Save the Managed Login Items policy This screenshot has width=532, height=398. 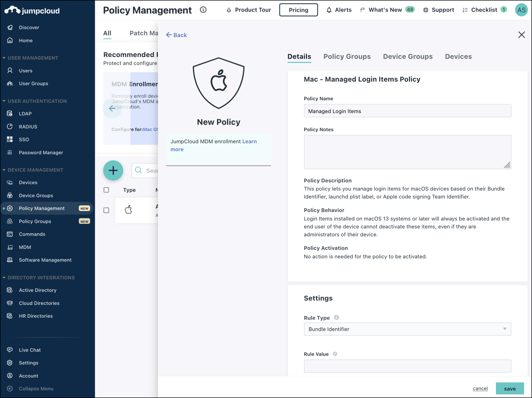(510, 388)
